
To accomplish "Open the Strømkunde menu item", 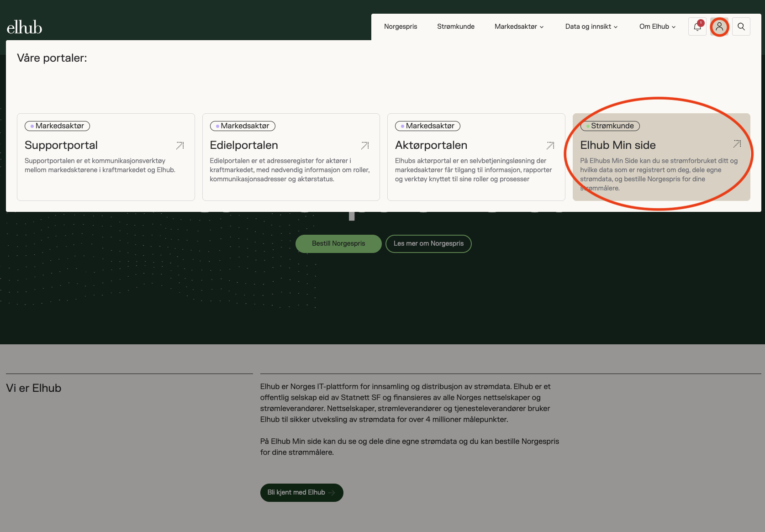I will pyautogui.click(x=456, y=26).
